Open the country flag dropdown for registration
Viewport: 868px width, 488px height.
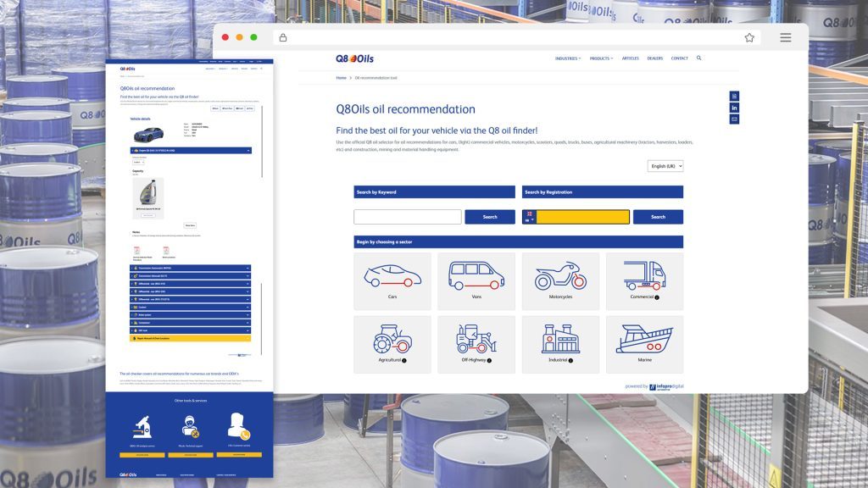(x=529, y=217)
